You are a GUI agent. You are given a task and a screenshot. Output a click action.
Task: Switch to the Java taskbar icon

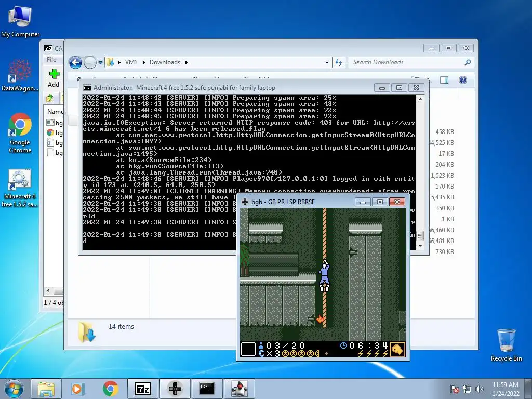239,389
